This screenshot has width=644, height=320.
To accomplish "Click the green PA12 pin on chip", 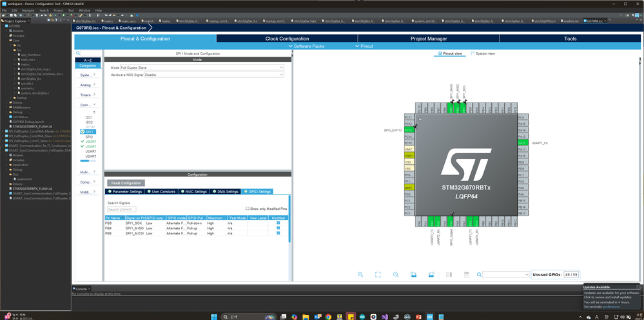I will (522, 143).
